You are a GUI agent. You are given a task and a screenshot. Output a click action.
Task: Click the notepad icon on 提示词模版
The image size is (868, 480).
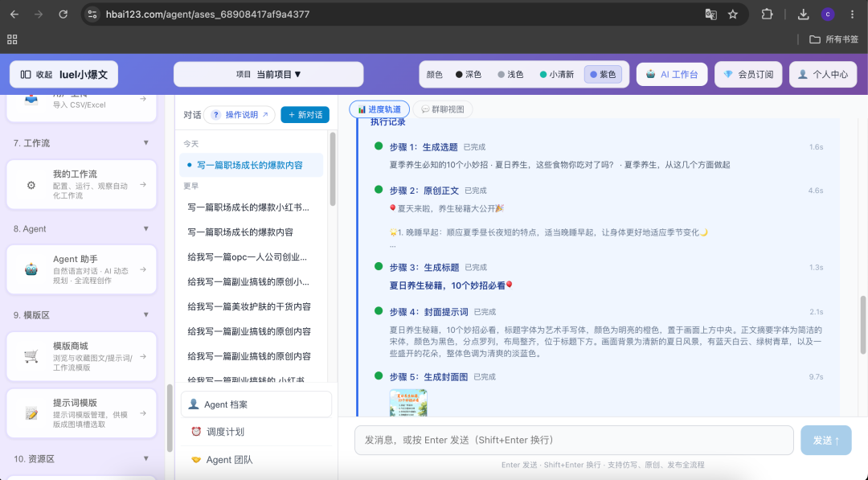[x=31, y=413]
